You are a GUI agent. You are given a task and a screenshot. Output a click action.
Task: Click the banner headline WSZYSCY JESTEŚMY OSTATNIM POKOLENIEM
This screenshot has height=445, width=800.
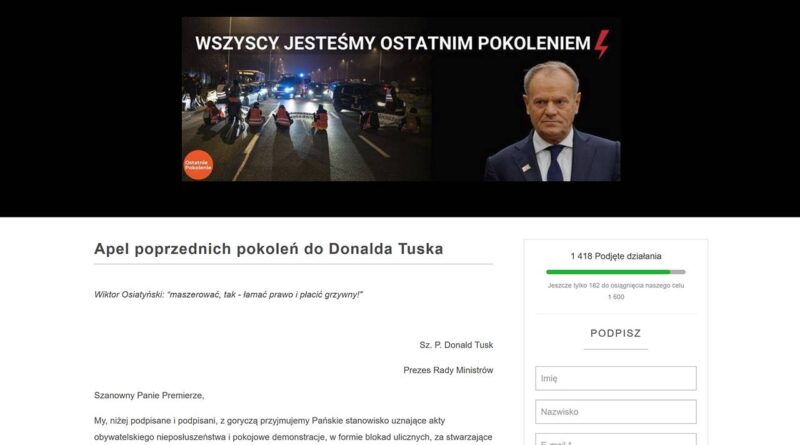(x=392, y=43)
